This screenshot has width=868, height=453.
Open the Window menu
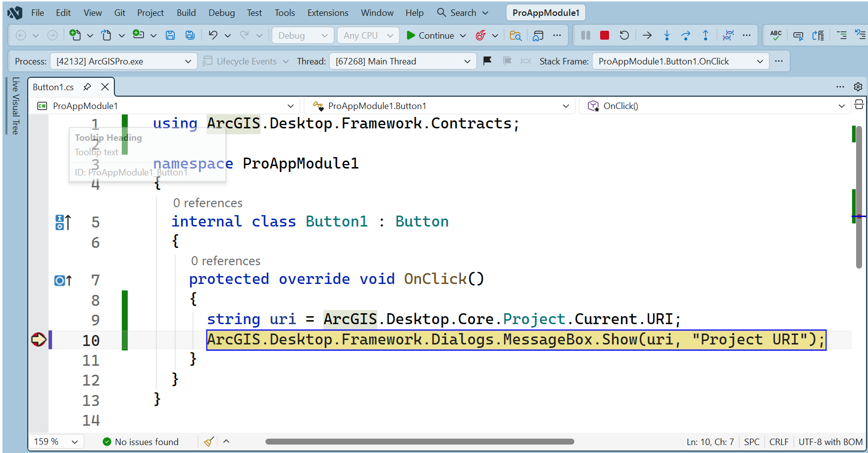[x=377, y=13]
